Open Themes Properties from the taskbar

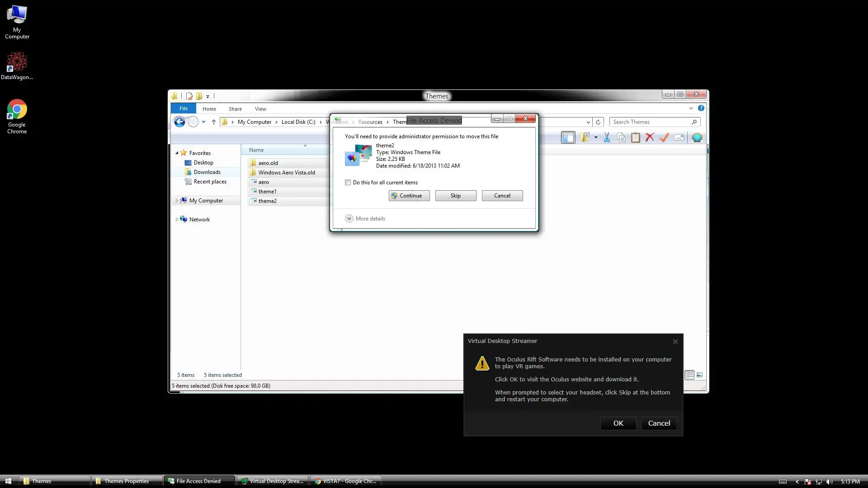126,481
